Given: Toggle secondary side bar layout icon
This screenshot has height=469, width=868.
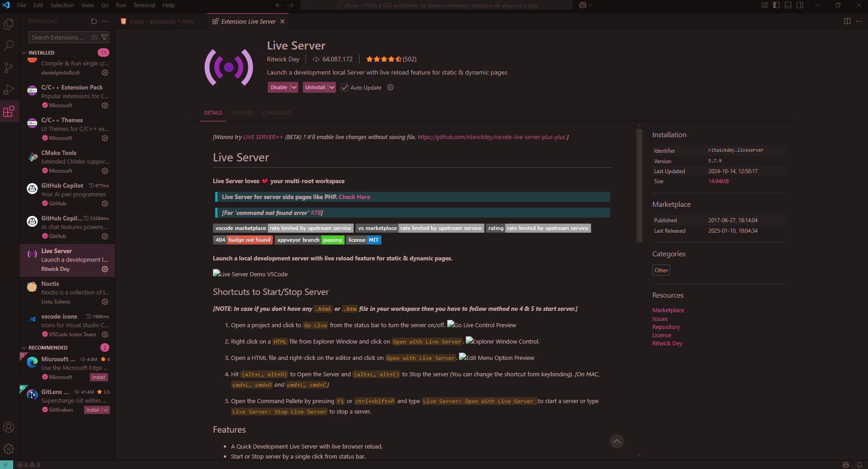Looking at the screenshot, I should [800, 5].
